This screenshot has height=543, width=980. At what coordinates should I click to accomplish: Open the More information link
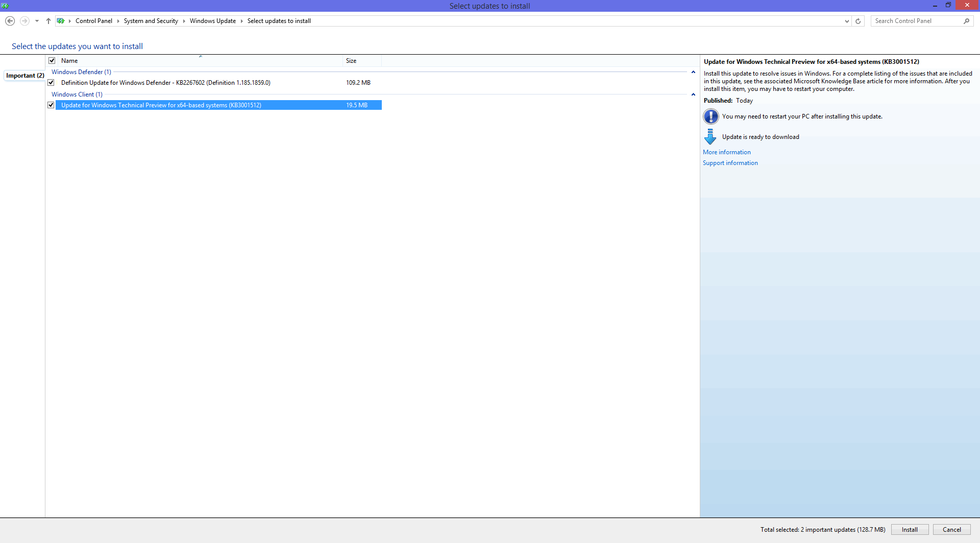[727, 152]
